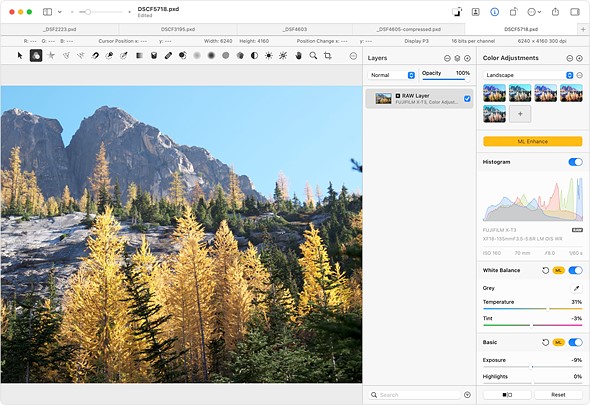Screen dimensions: 590x405
Task: Adjust the Tint slider
Action: tap(532, 325)
